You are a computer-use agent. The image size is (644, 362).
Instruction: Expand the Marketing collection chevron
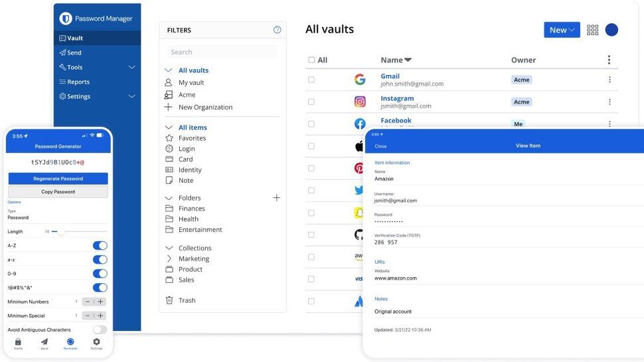tap(169, 258)
